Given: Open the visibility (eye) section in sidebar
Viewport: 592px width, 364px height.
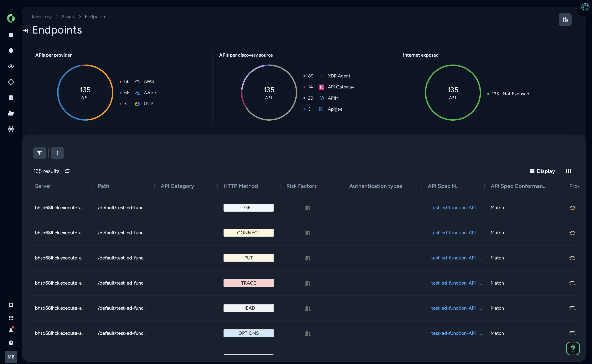Looking at the screenshot, I should click(11, 66).
